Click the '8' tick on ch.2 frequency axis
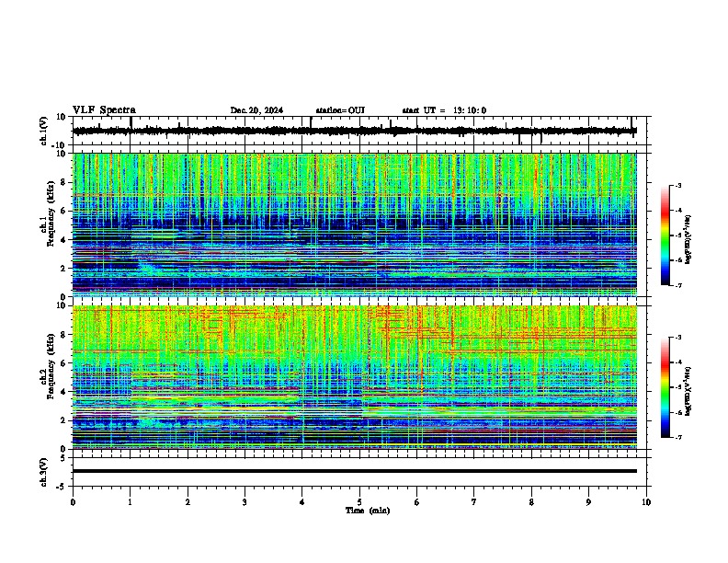This screenshot has height=563, width=728. click(x=64, y=335)
